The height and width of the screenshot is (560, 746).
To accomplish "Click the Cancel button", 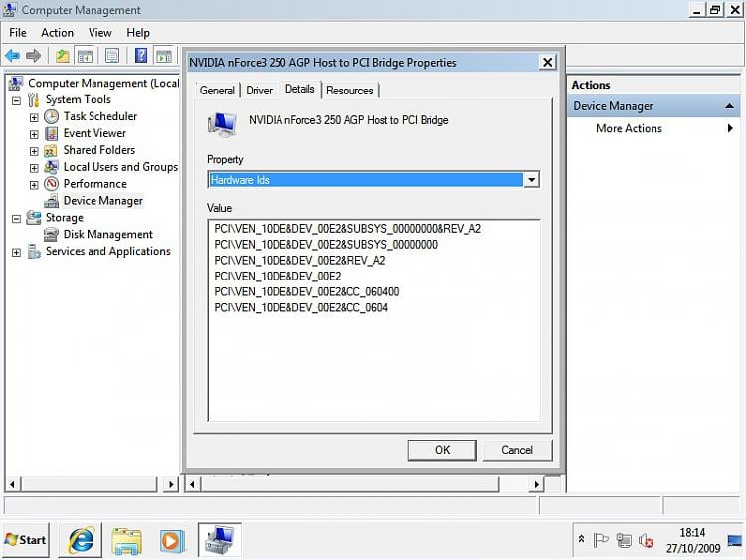I will coord(517,450).
